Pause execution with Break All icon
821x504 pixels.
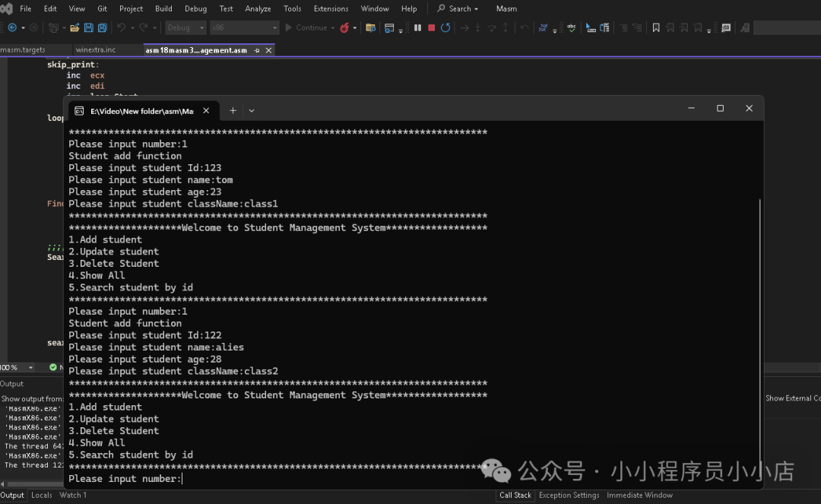417,28
